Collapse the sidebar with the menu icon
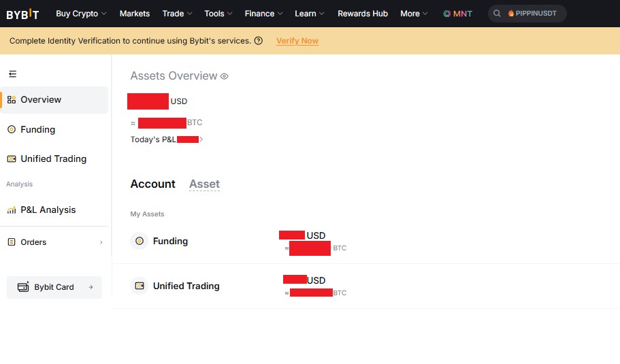The height and width of the screenshot is (364, 620). tap(13, 74)
